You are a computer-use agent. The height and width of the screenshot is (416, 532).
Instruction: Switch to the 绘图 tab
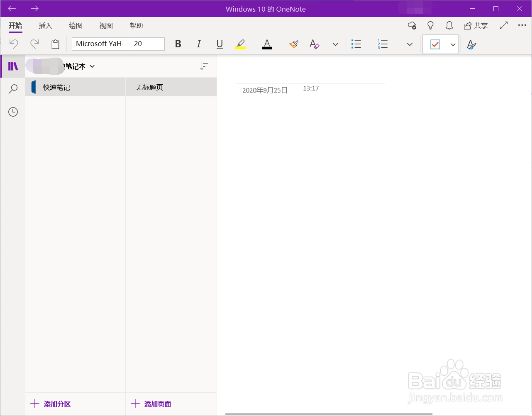(x=76, y=26)
